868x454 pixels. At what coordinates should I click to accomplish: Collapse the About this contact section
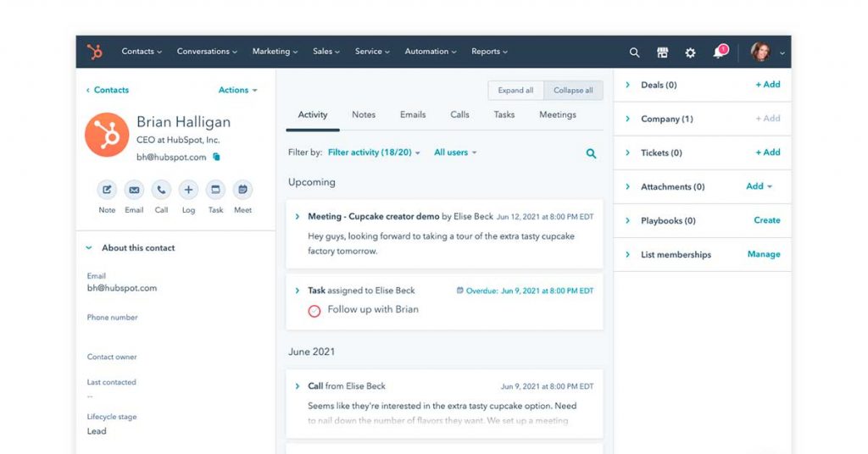89,248
